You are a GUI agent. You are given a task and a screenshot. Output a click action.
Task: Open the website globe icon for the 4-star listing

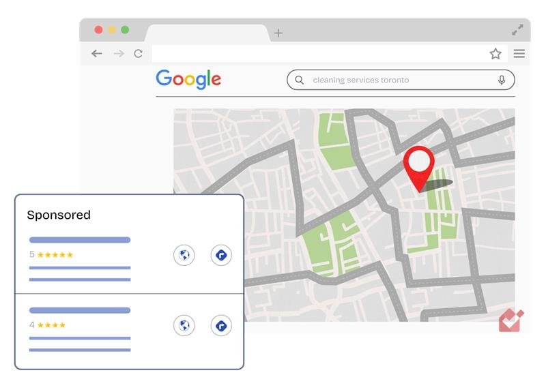[x=184, y=325]
